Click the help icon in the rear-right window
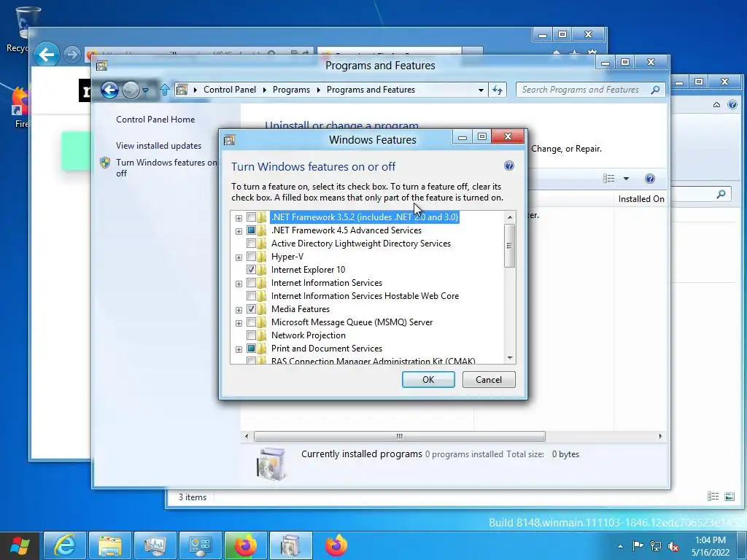 (732, 104)
